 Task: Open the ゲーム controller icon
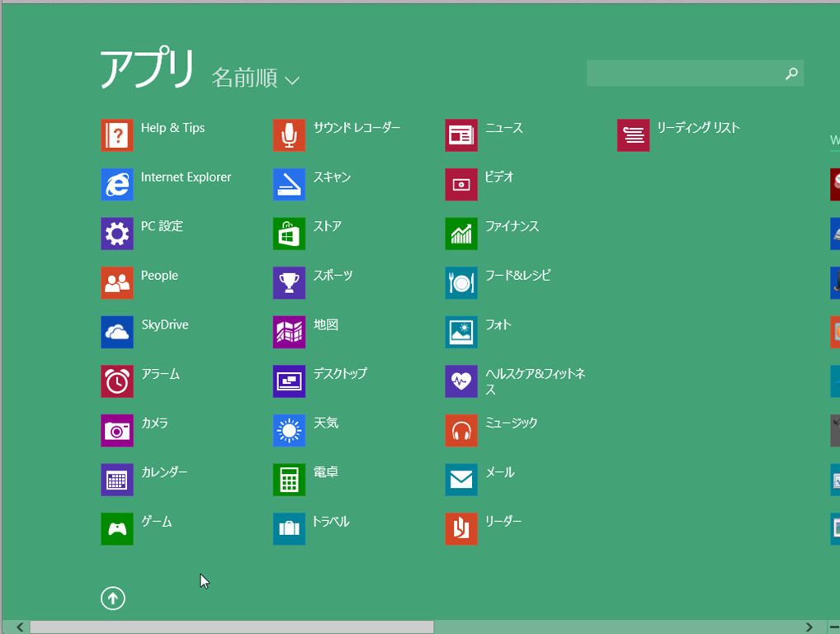117,529
